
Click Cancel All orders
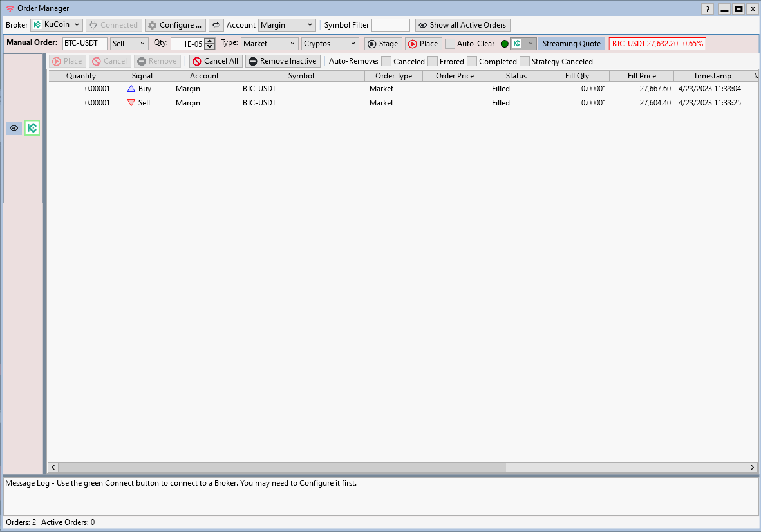point(215,61)
